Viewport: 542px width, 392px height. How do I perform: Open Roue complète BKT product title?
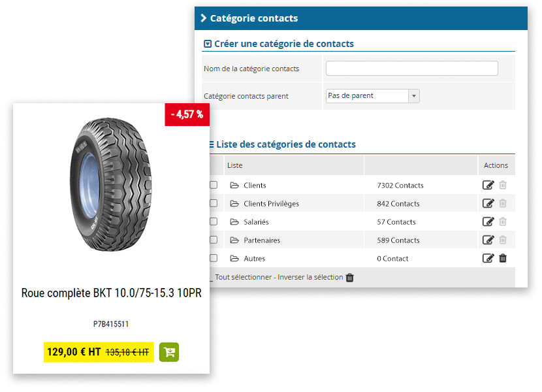pyautogui.click(x=111, y=293)
